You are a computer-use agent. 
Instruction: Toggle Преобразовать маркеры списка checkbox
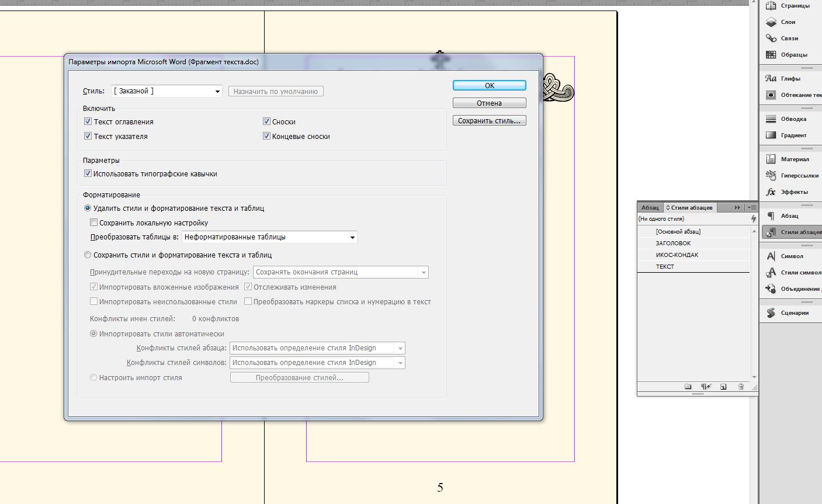pos(248,301)
